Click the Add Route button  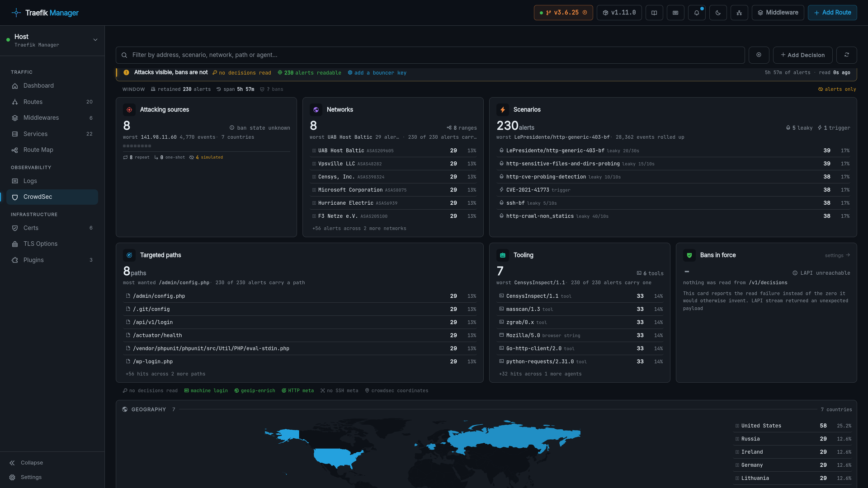pos(832,13)
